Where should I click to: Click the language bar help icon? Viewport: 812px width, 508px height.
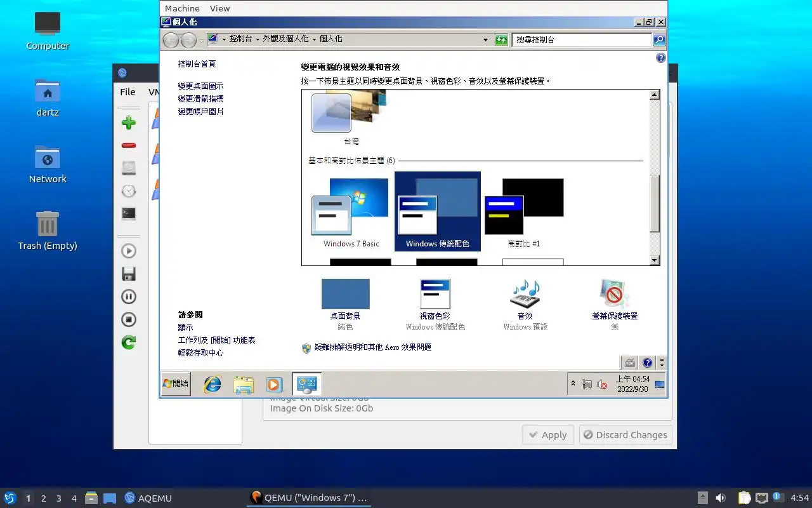pyautogui.click(x=647, y=363)
